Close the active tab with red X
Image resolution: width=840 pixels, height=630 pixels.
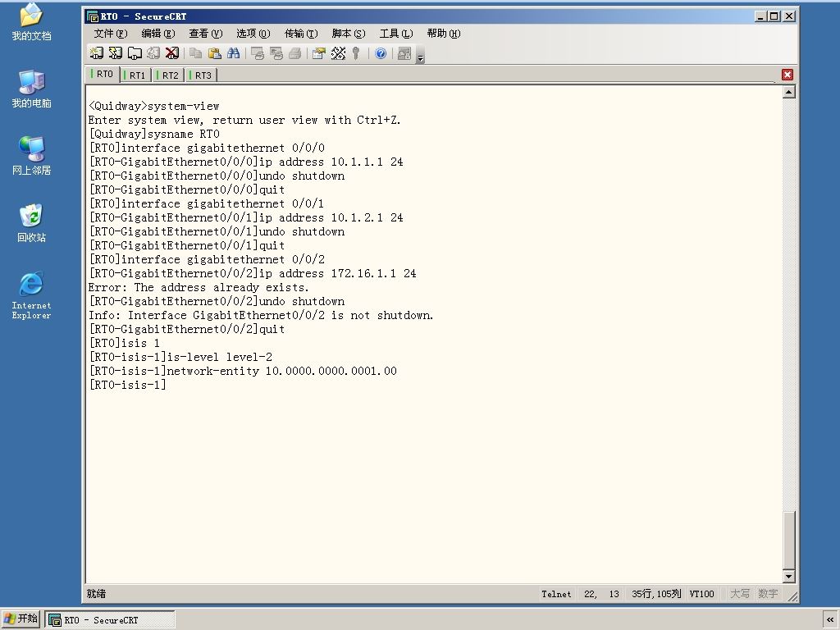coord(787,75)
